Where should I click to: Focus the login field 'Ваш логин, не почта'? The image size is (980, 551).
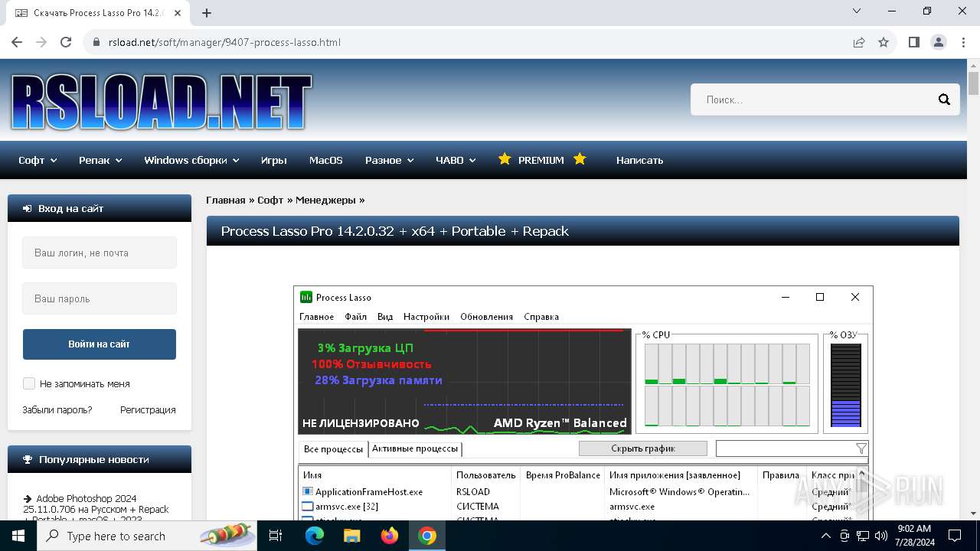pyautogui.click(x=100, y=253)
